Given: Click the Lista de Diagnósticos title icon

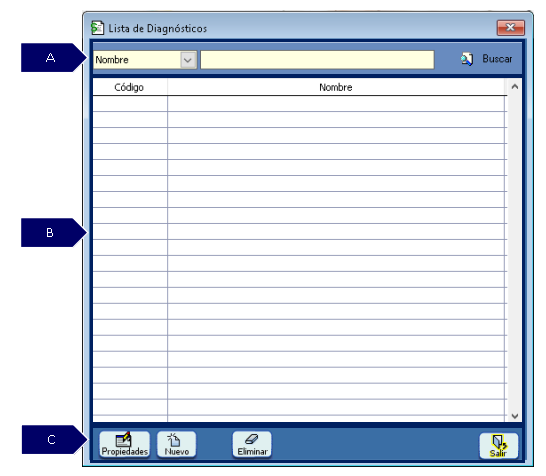Looking at the screenshot, I should (x=98, y=28).
